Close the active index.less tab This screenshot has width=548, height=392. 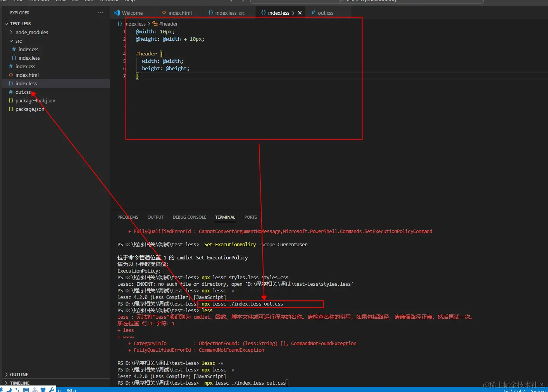click(x=300, y=13)
